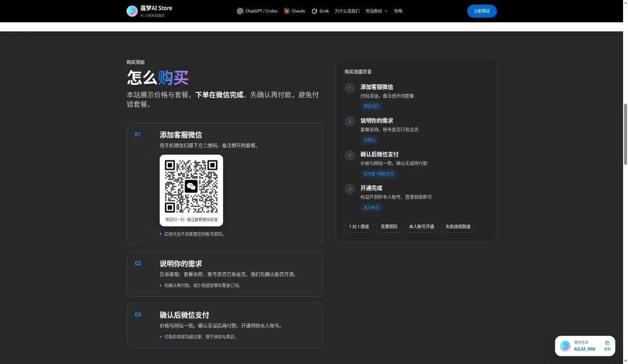Click step 2 circle in progress panel
Image resolution: width=628 pixels, height=364 pixels.
(x=350, y=121)
